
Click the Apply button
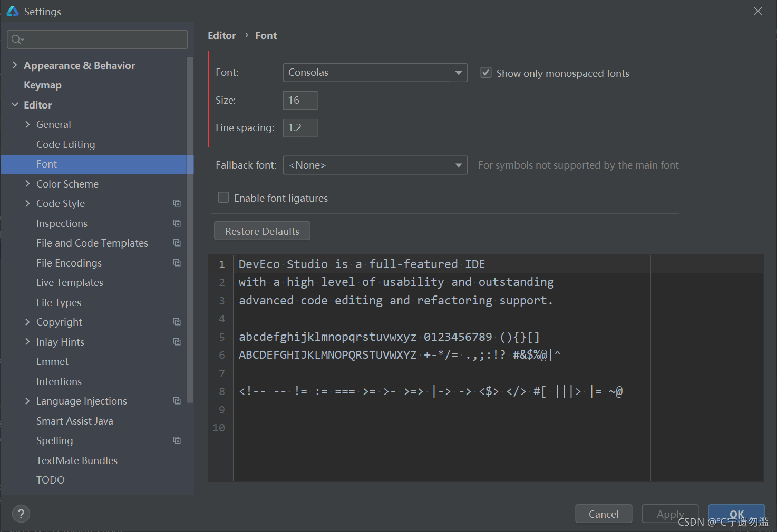coord(670,514)
